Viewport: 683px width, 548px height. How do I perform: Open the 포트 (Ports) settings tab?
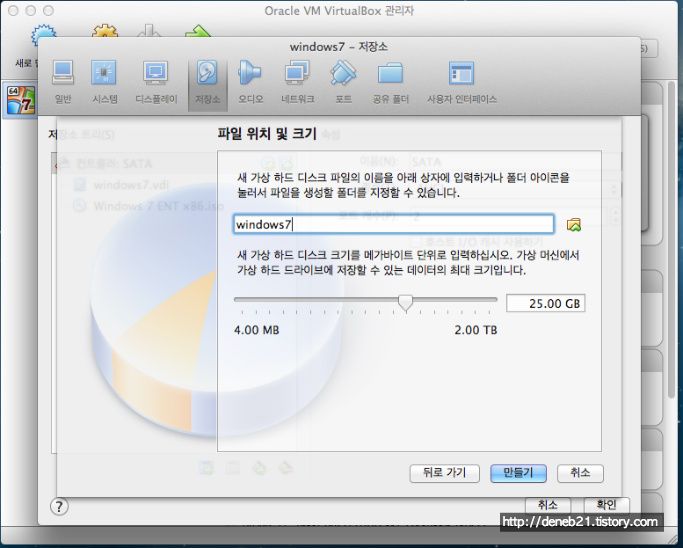[343, 83]
